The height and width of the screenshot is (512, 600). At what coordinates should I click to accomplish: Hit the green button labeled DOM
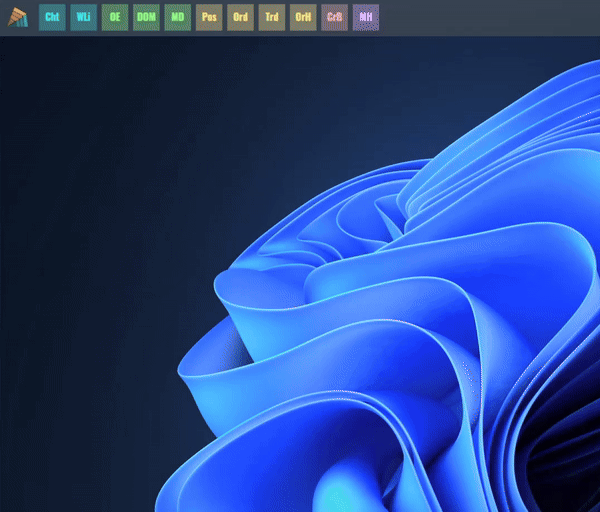(x=146, y=17)
